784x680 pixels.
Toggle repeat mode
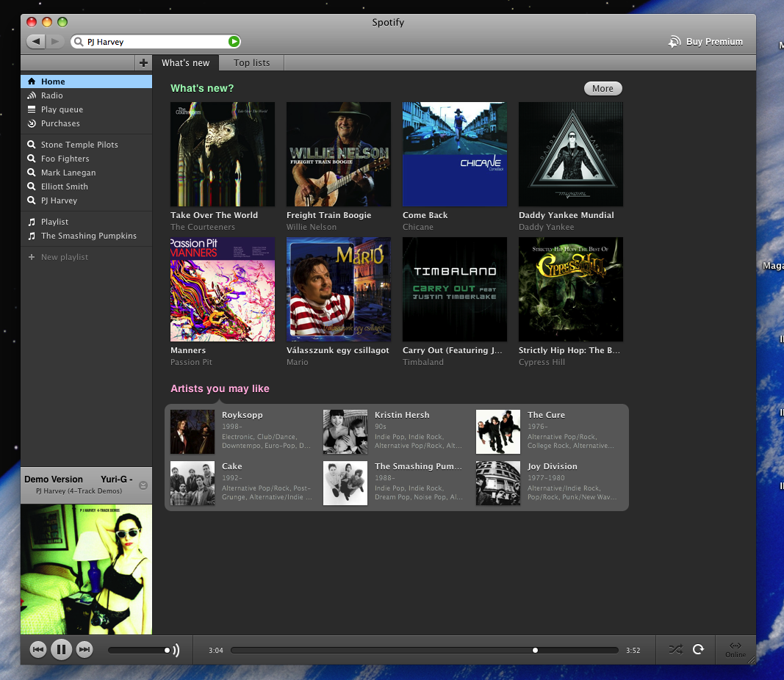click(699, 649)
